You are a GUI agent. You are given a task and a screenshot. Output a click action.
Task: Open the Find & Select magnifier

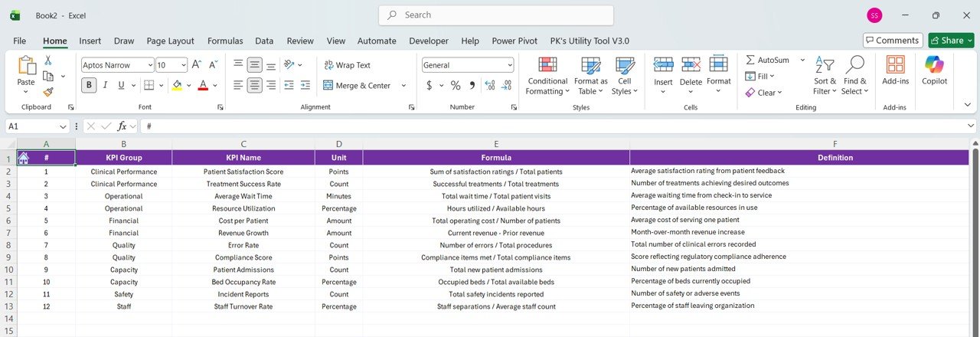click(x=854, y=76)
